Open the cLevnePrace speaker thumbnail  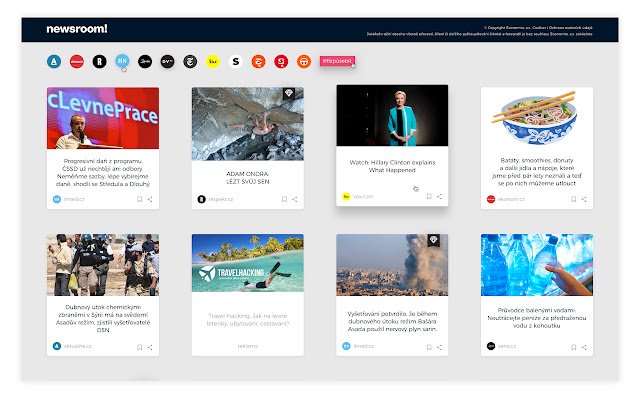click(103, 118)
